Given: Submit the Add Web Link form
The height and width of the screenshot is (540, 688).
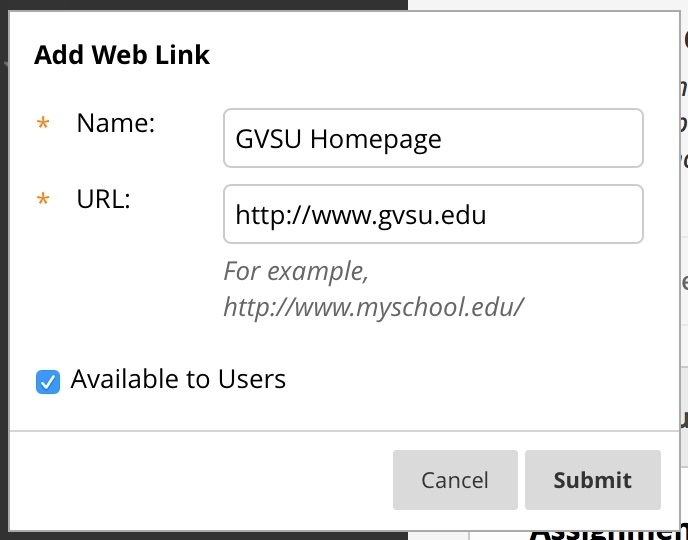Looking at the screenshot, I should point(592,480).
